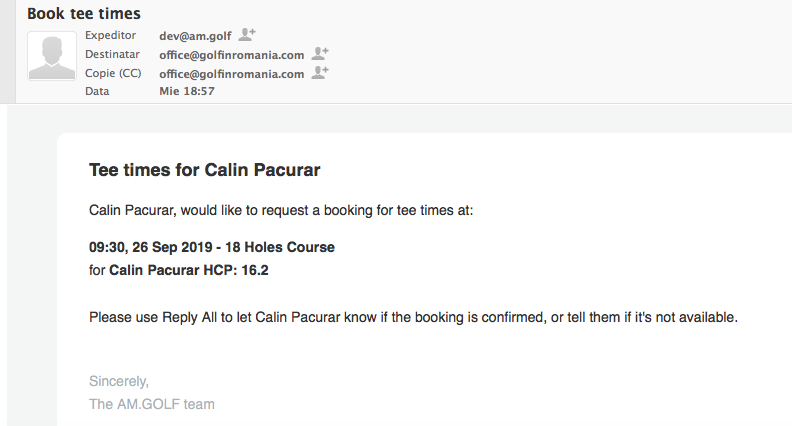The height and width of the screenshot is (426, 792).
Task: Click the Data field label
Action: [x=97, y=91]
